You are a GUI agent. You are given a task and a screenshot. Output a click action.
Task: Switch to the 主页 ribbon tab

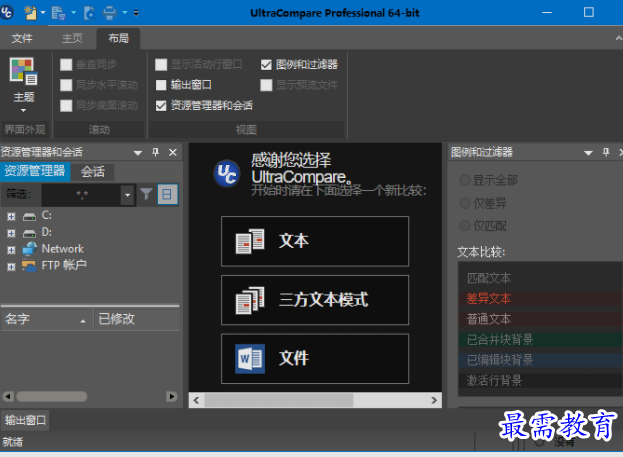tap(72, 38)
